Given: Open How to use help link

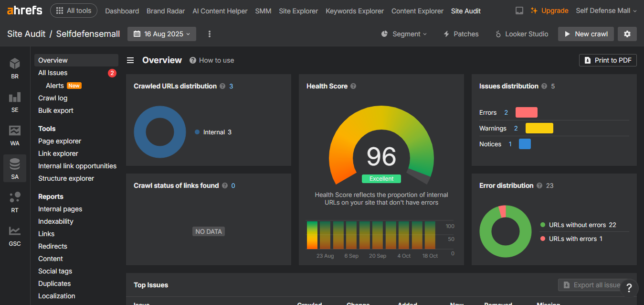Looking at the screenshot, I should click(x=211, y=60).
